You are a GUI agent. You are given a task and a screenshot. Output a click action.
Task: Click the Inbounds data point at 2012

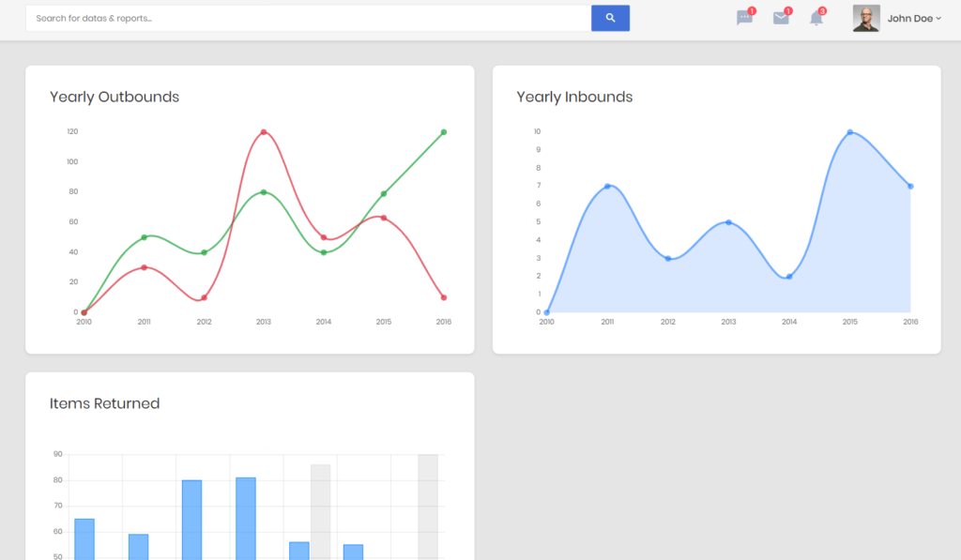pos(668,259)
